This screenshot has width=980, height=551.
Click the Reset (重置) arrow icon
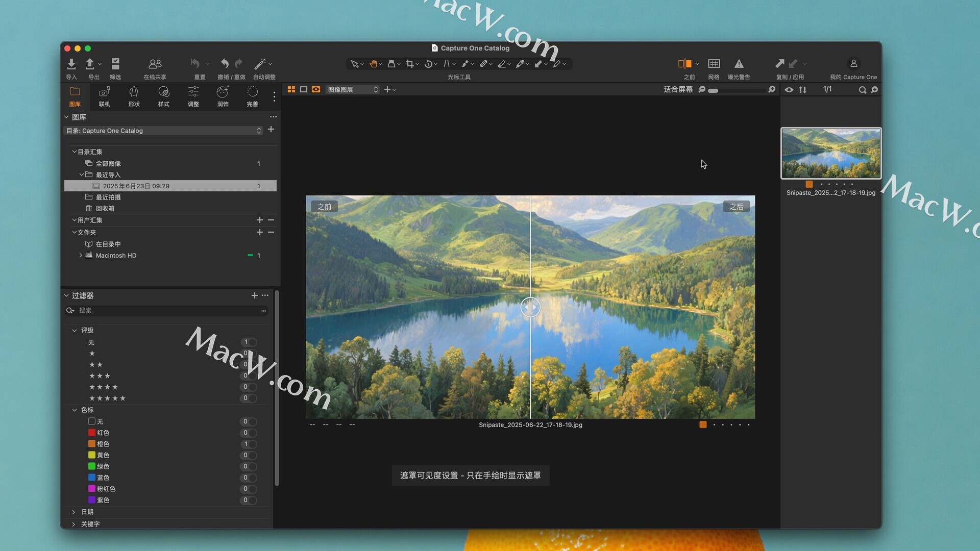point(195,64)
